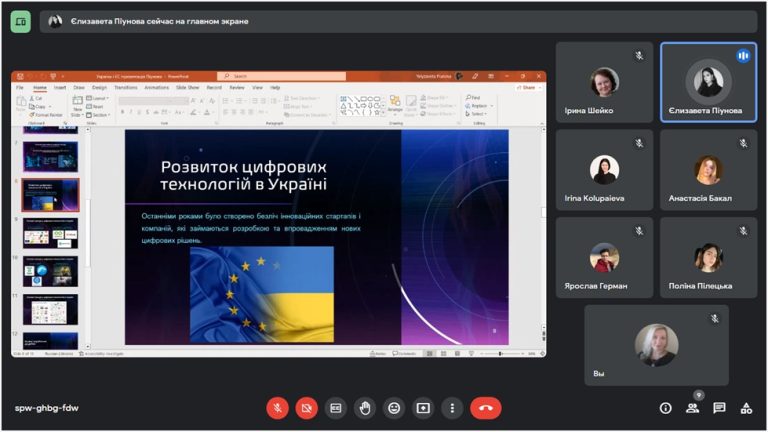Click the New Slide icon
768x432 pixels.
point(77,101)
